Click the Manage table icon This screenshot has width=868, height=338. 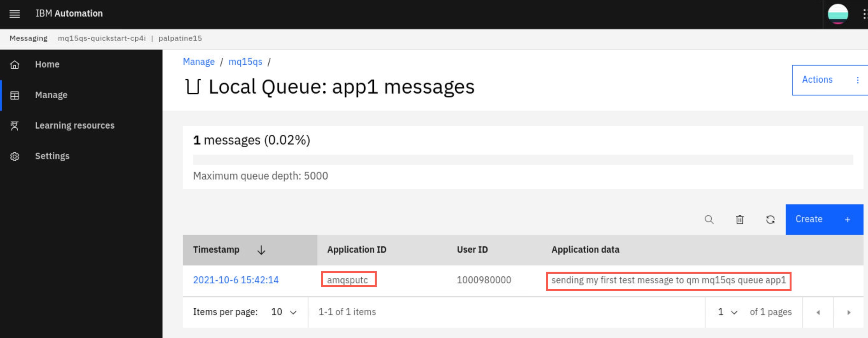pyautogui.click(x=14, y=95)
